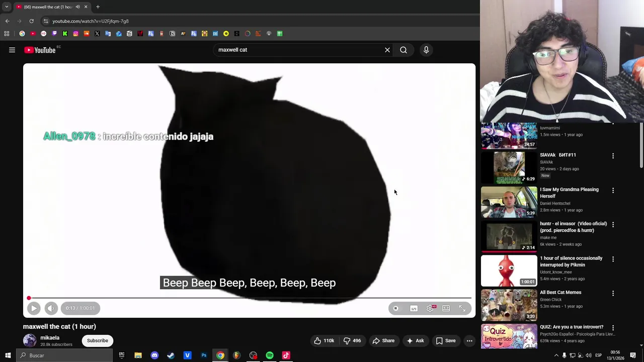Open the more actions ellipsis under the video
Image resolution: width=644 pixels, height=362 pixels.
point(469,341)
